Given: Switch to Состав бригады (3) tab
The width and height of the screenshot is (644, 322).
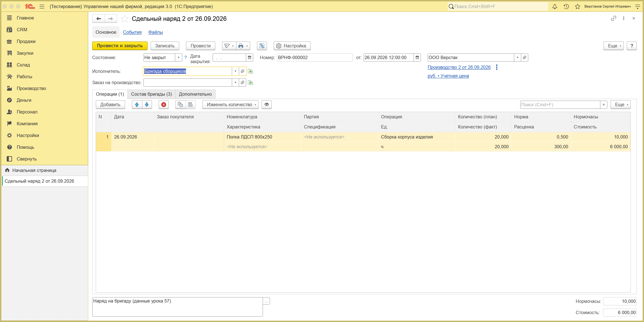Looking at the screenshot, I should [x=151, y=94].
